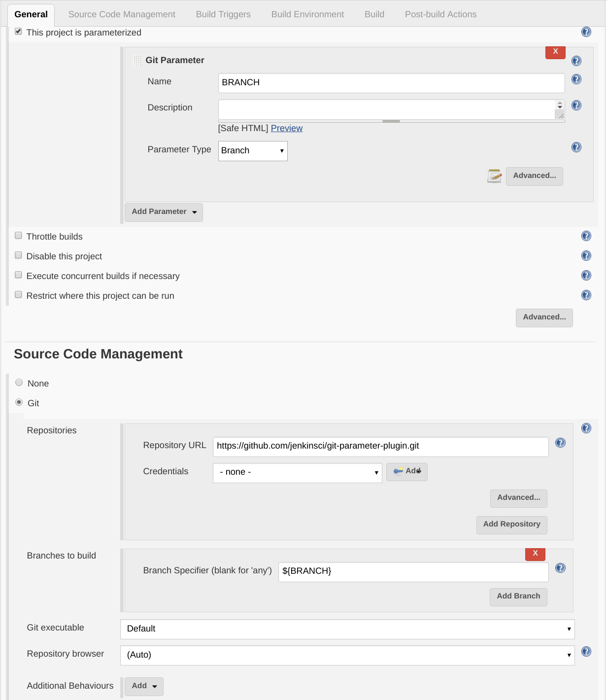Open help for Repositories section

586,428
